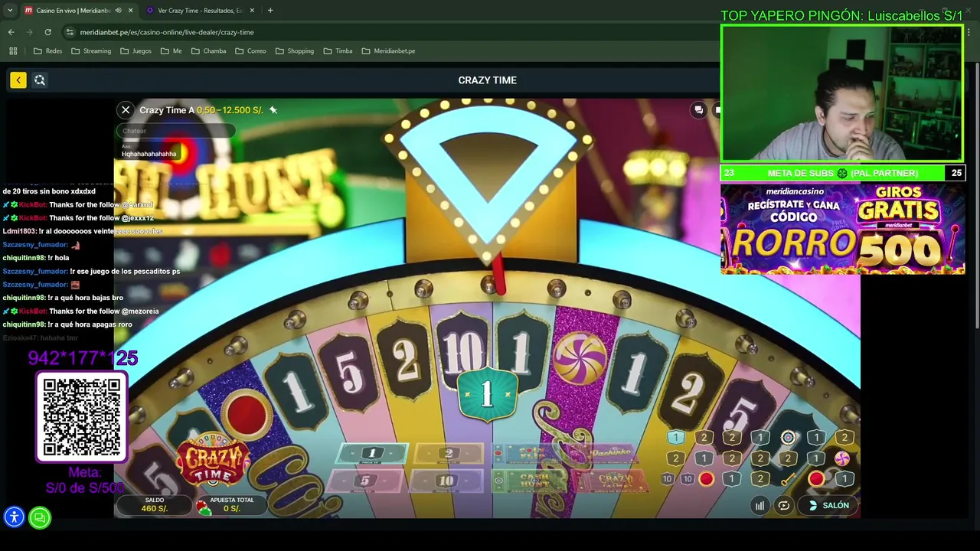The width and height of the screenshot is (980, 551).
Task: Close the Ver Crazy Time browser tab
Action: pos(251,11)
